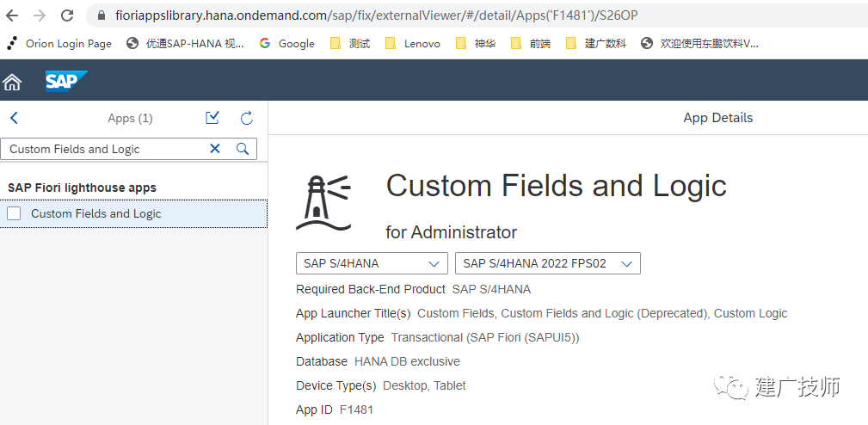Screen dimensions: 868x425
Task: Open the 欢迎使用东鹏饮料 bookmark
Action: 699,43
